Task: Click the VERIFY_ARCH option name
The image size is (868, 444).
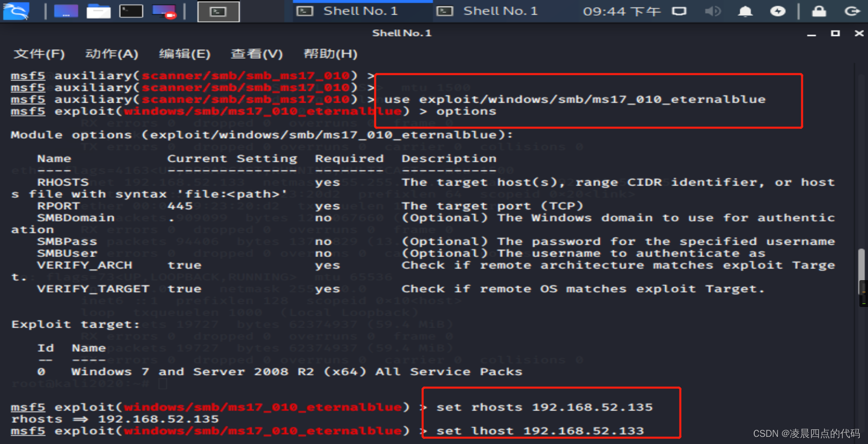Action: [84, 265]
